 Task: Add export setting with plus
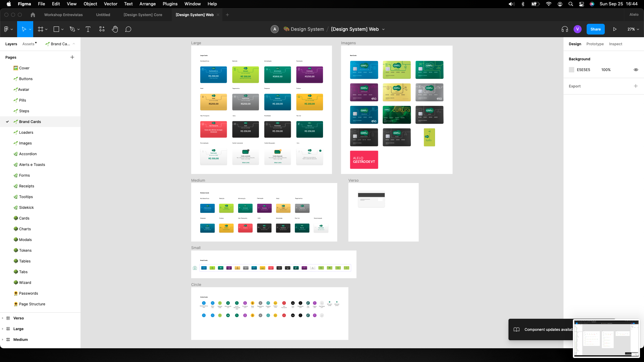point(636,86)
